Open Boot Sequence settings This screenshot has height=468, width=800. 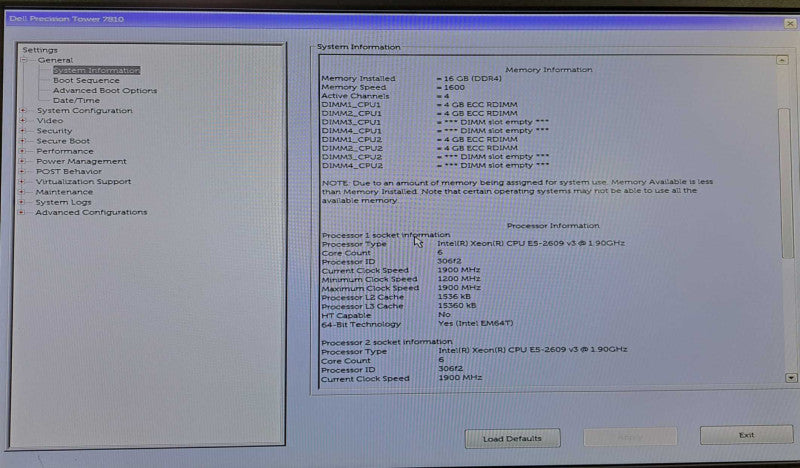[x=86, y=81]
